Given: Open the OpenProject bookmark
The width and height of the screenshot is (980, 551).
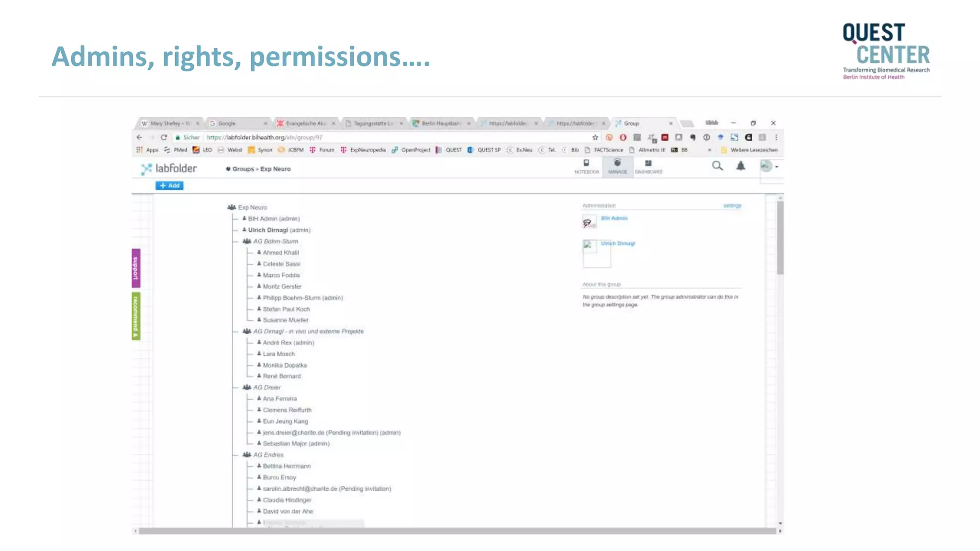Looking at the screenshot, I should tap(411, 150).
